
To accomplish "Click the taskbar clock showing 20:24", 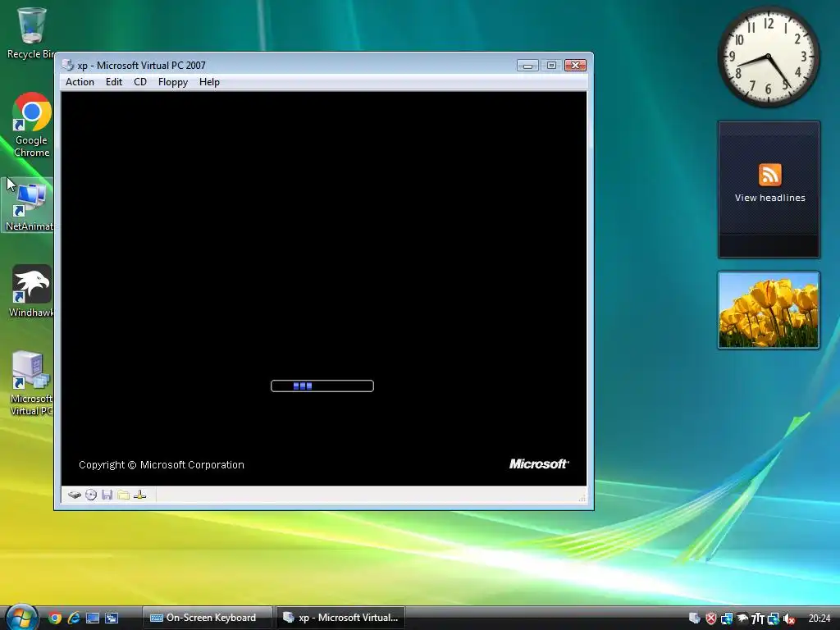I will click(819, 619).
